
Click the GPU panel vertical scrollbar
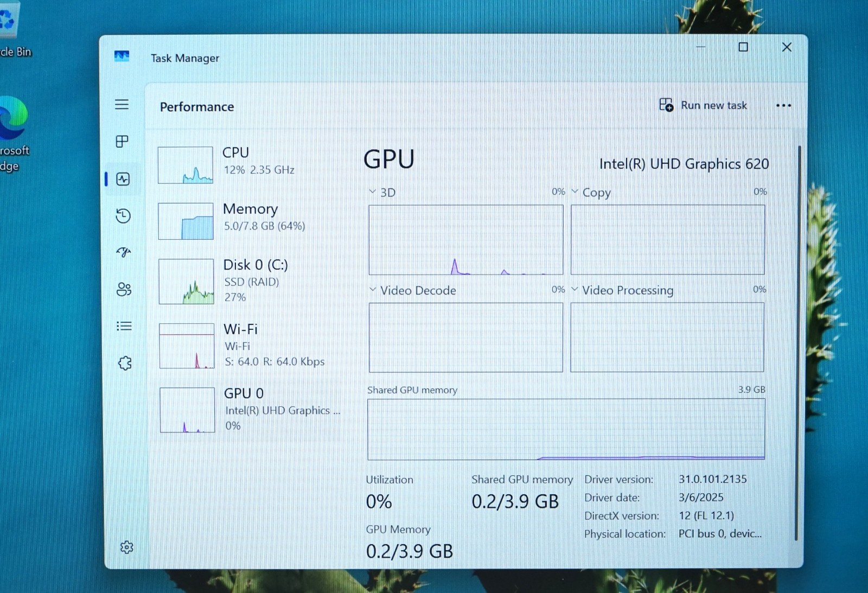tap(798, 343)
